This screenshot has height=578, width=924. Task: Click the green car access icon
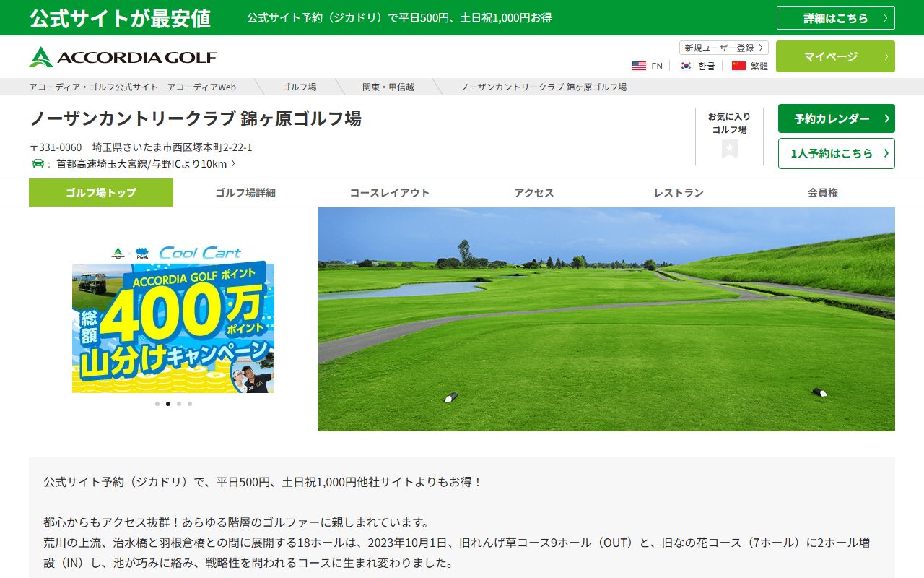(x=38, y=163)
